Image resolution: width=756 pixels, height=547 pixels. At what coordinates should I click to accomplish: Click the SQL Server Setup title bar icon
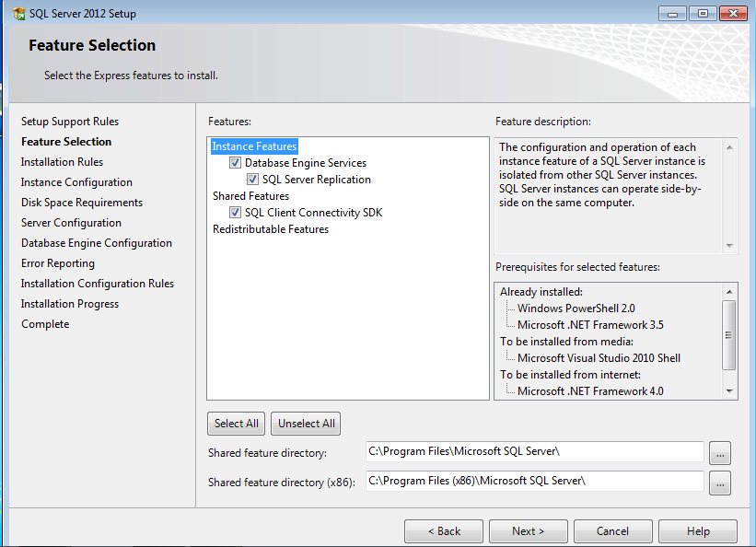[18, 14]
